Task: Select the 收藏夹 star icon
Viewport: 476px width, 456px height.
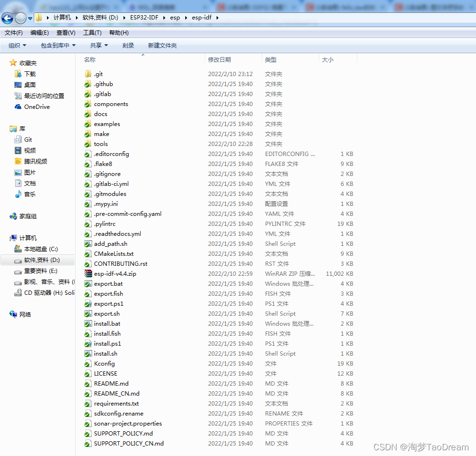Action: pos(13,63)
